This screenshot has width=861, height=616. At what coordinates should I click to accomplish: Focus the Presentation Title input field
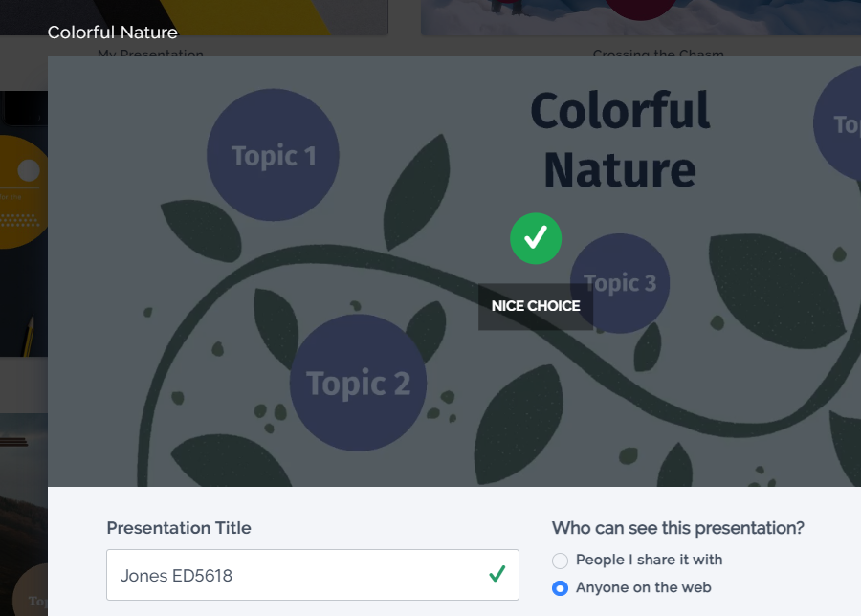pos(297,575)
